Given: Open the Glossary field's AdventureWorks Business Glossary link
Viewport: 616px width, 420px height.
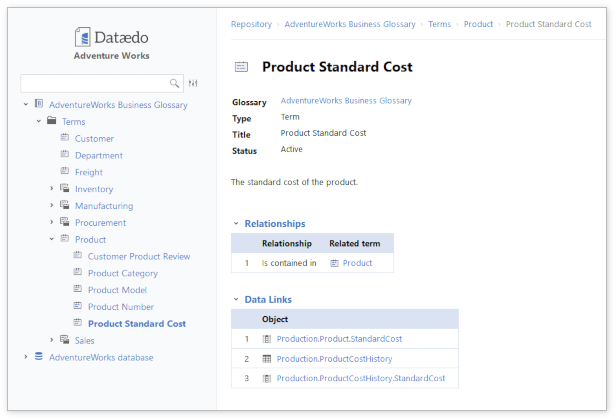Looking at the screenshot, I should click(346, 101).
